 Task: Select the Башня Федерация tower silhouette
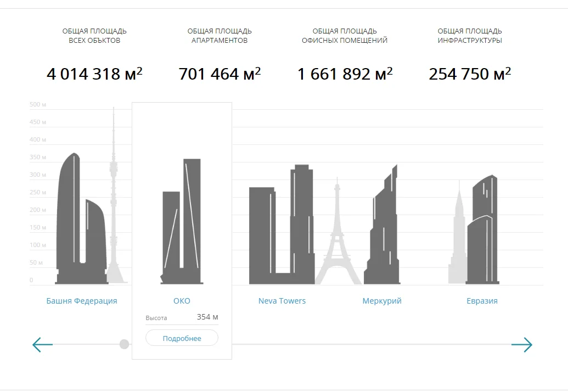tap(82, 219)
